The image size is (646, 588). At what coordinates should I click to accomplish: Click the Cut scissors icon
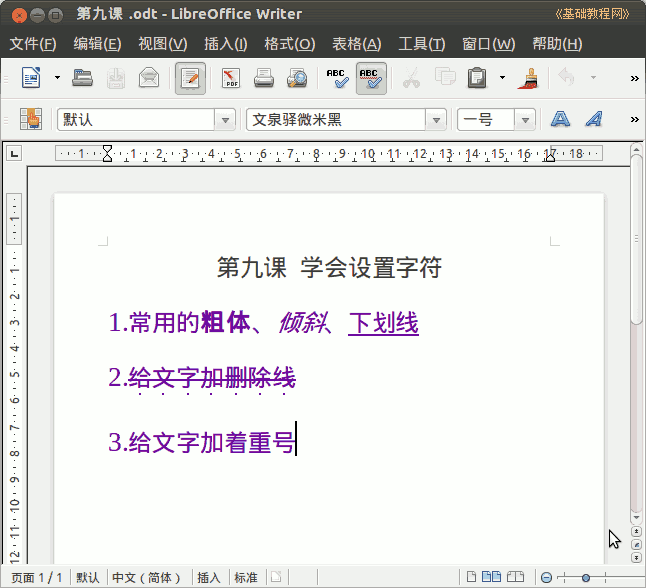pyautogui.click(x=412, y=77)
